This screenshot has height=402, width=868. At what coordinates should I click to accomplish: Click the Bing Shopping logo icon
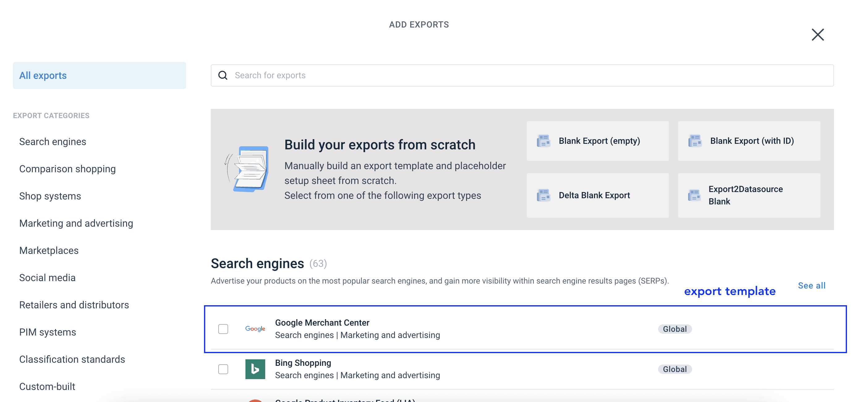click(x=255, y=369)
